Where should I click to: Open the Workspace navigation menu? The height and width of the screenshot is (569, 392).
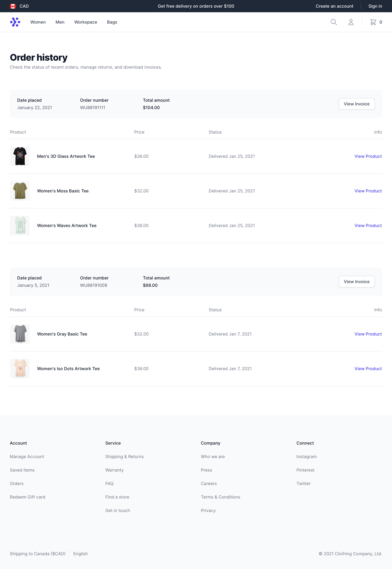coord(85,22)
